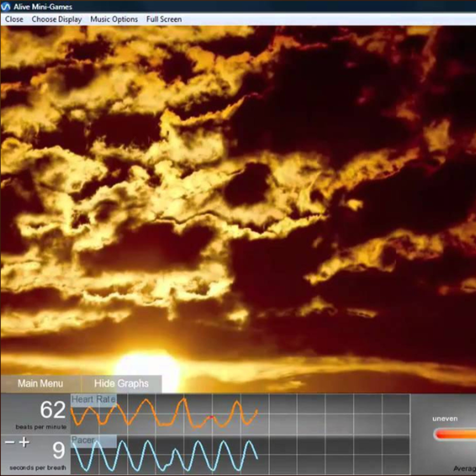The width and height of the screenshot is (476, 476).
Task: Click the 'beats per minute' caption
Action: pos(41,427)
